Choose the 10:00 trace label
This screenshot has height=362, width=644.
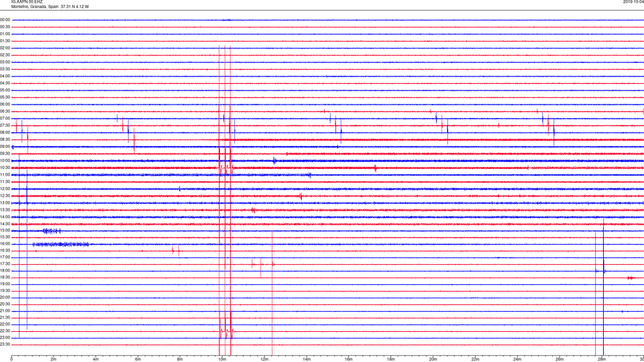5,160
